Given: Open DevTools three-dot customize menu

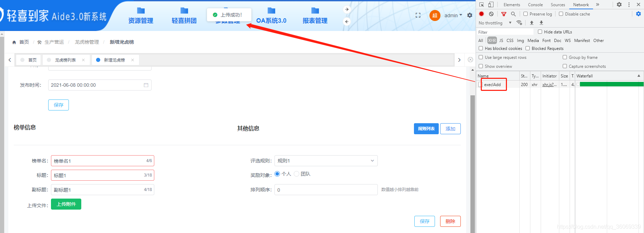Looking at the screenshot, I should 629,4.
